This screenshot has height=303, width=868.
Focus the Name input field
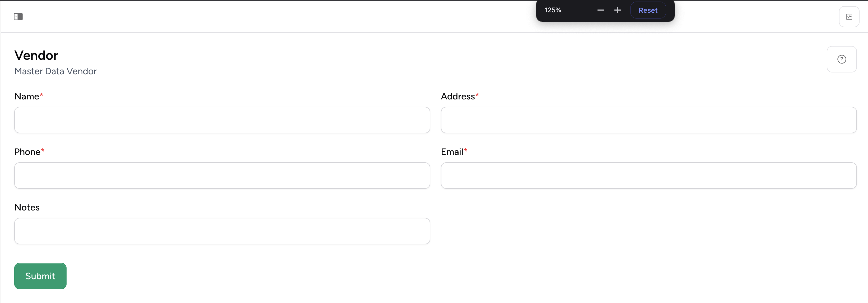coord(222,120)
